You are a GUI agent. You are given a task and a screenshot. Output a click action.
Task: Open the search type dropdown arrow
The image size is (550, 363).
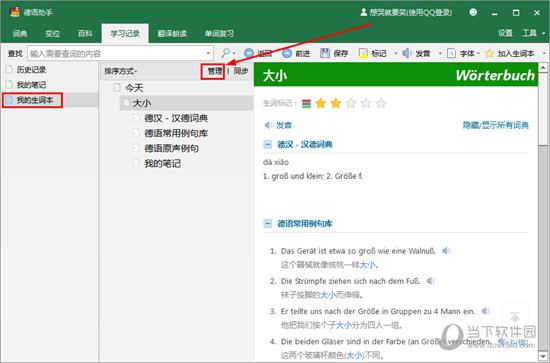point(234,53)
